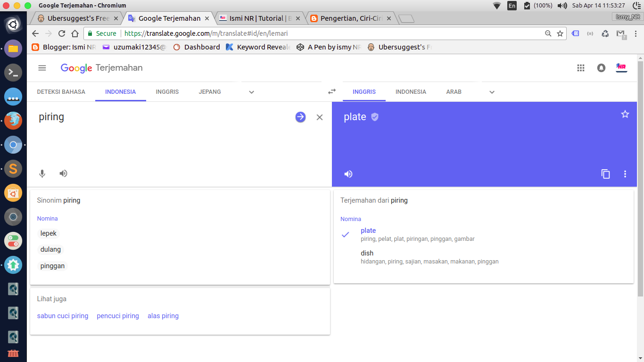Go back in browser history

click(35, 33)
